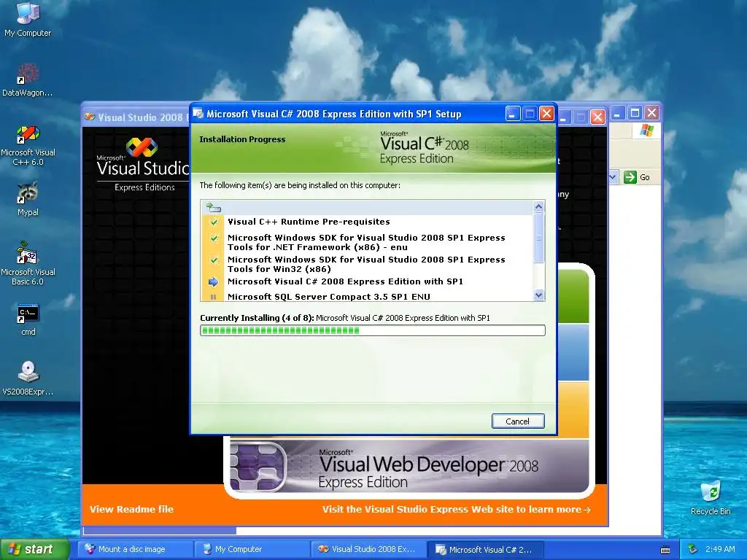747x560 pixels.
Task: Open Mypal browser shortcut
Action: [x=28, y=200]
